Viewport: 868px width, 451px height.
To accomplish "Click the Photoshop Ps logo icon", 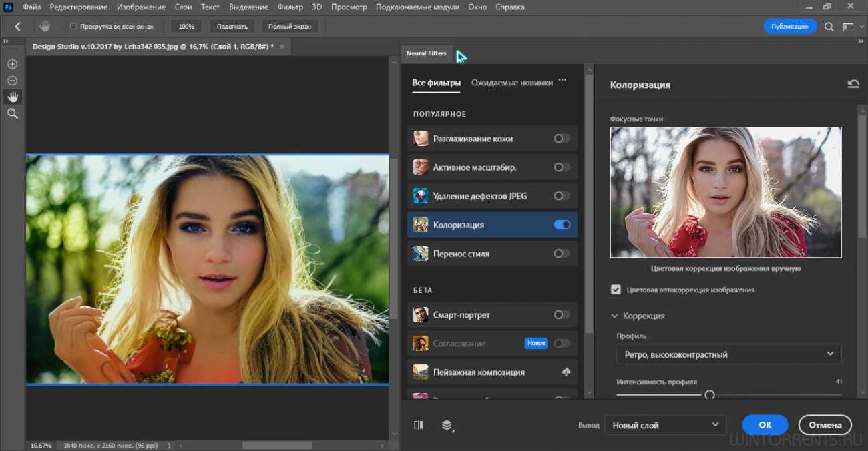I will [x=7, y=7].
